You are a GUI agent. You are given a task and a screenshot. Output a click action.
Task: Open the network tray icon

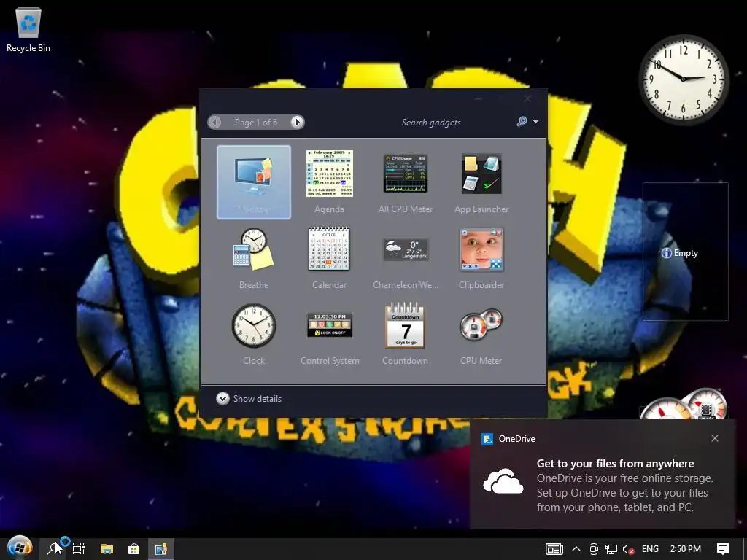[611, 549]
